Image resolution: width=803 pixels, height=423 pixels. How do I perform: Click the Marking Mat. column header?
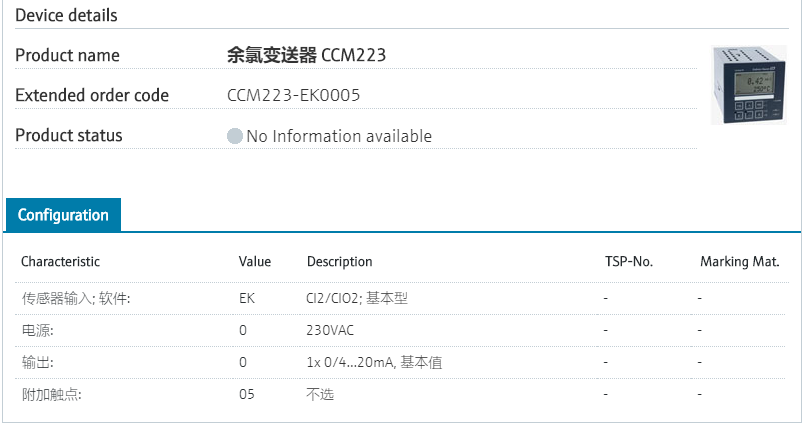[739, 262]
